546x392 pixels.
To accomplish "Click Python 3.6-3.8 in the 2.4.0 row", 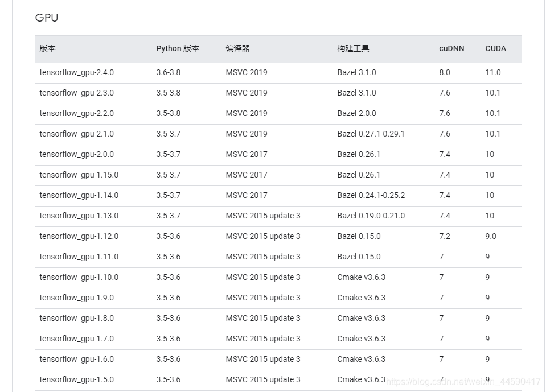I will [168, 73].
